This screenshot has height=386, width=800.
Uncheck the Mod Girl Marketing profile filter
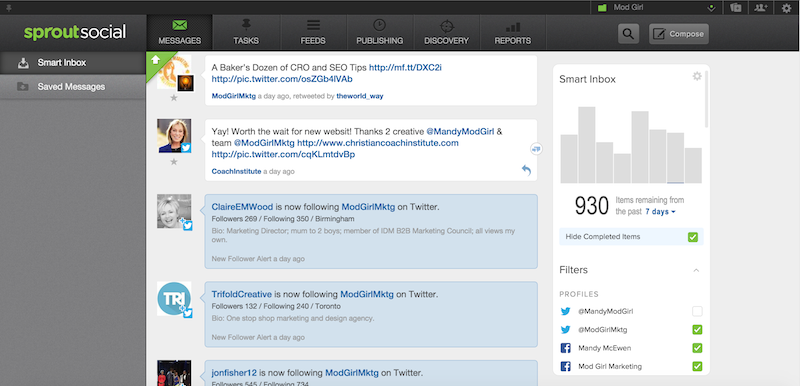tap(697, 366)
